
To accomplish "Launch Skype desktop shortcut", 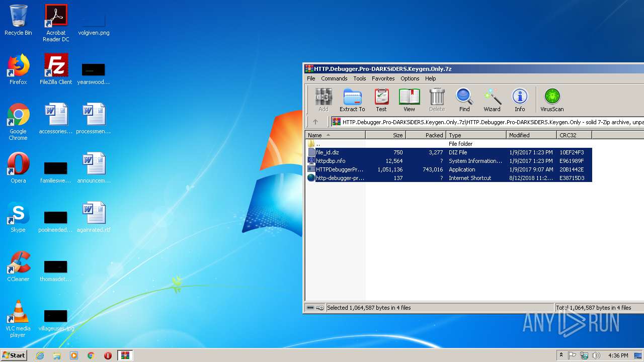I will click(x=18, y=217).
